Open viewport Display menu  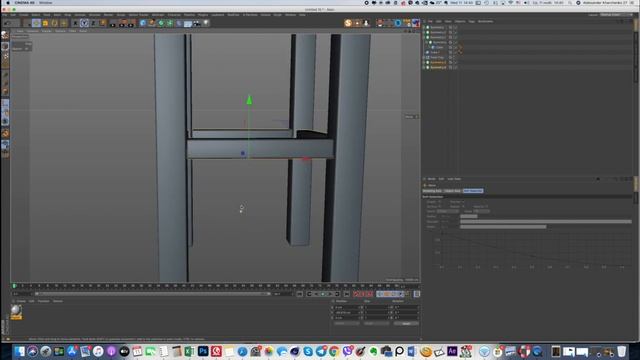(47, 31)
